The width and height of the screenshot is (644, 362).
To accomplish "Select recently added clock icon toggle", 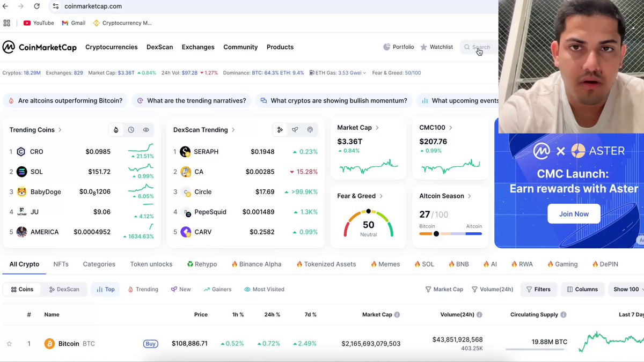I will click(131, 130).
